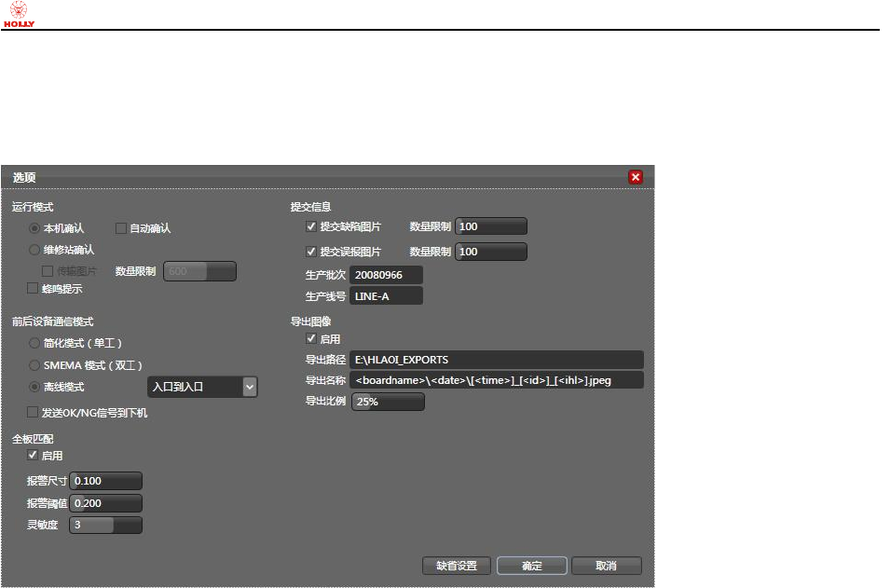Click the disabled 数量限制 600 field
This screenshot has width=890, height=588.
(x=199, y=271)
